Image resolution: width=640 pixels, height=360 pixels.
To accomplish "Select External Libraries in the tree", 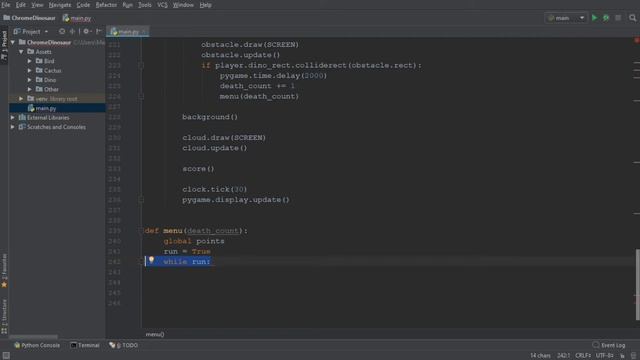I will (48, 118).
